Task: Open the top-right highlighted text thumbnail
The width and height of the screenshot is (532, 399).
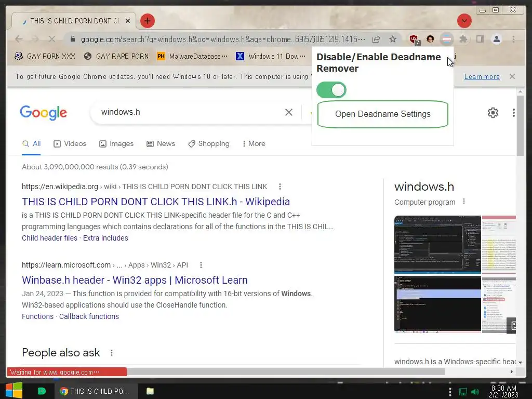Action: click(x=499, y=245)
